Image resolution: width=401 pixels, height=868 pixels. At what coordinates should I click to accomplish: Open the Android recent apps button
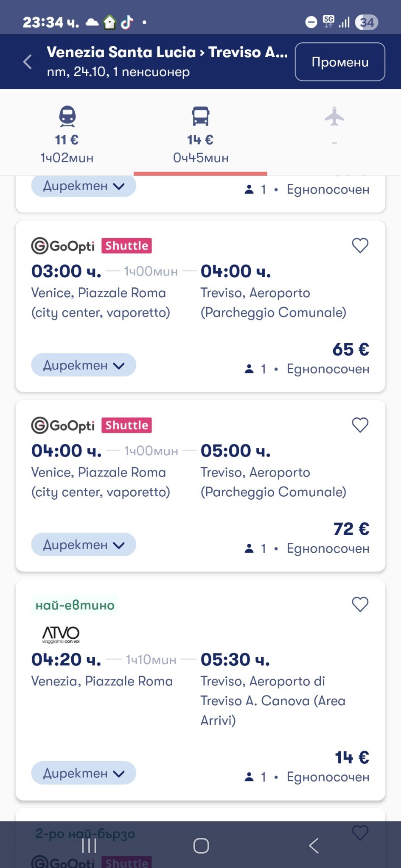89,846
